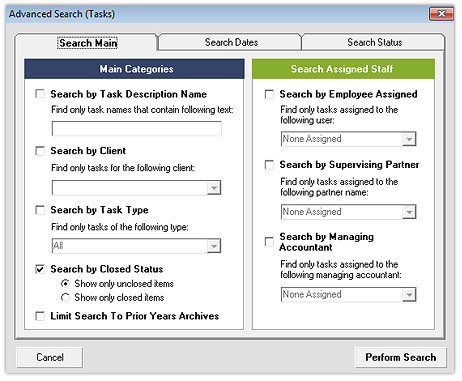Image resolution: width=462 pixels, height=381 pixels.
Task: Open the Search Status tab
Action: point(374,42)
